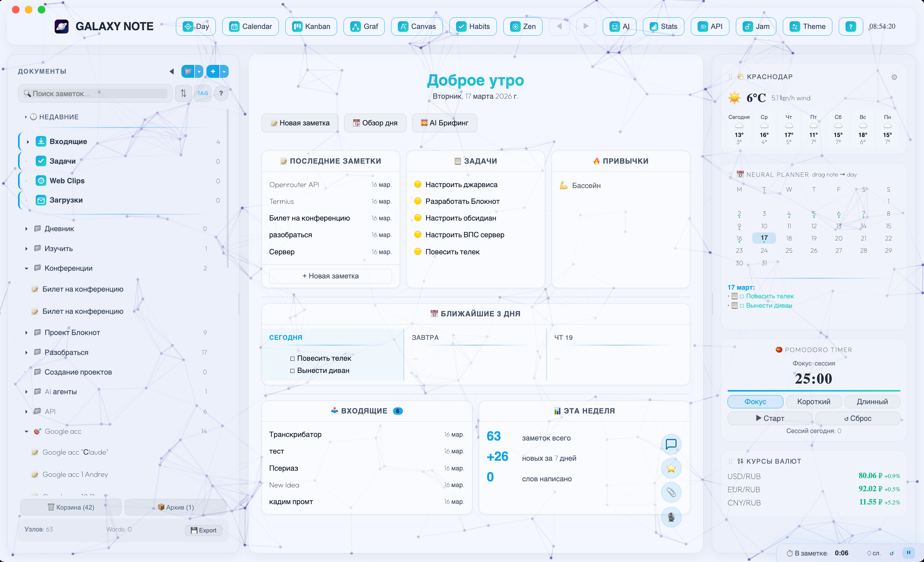Screen dimensions: 924x562
Task: Select the Короткий pomodoro mode
Action: [813, 402]
